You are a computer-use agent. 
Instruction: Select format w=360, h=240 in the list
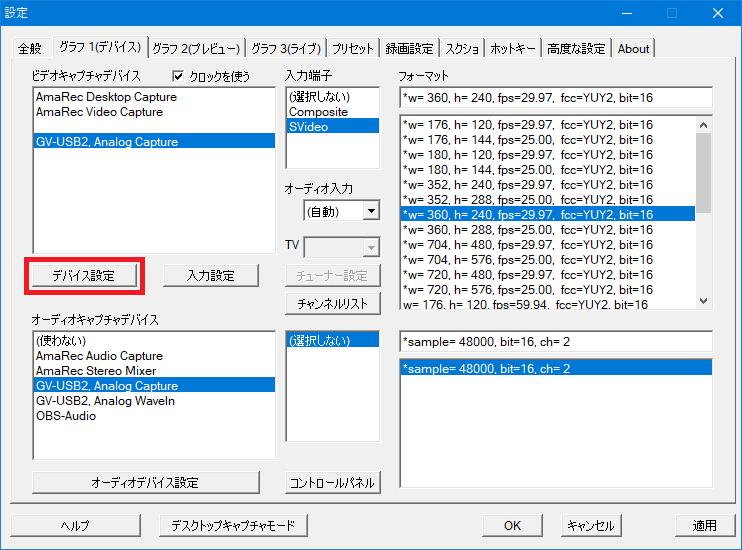pyautogui.click(x=548, y=214)
